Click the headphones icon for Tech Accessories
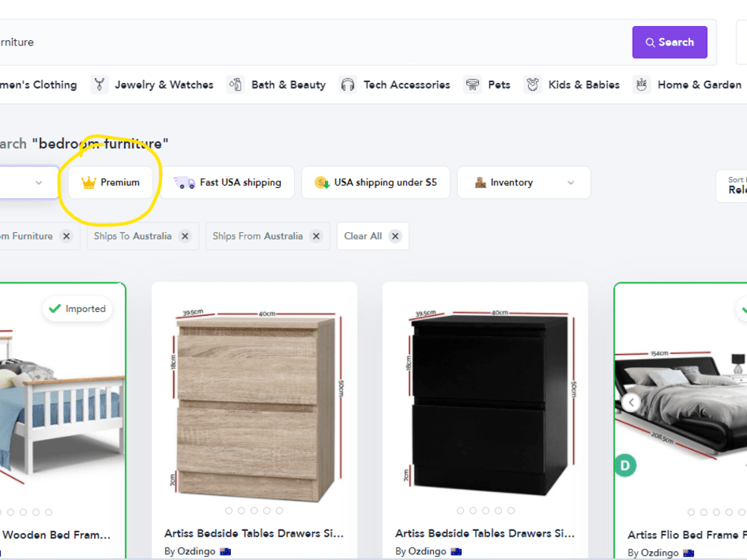Screen dimensions: 747x560 point(347,84)
